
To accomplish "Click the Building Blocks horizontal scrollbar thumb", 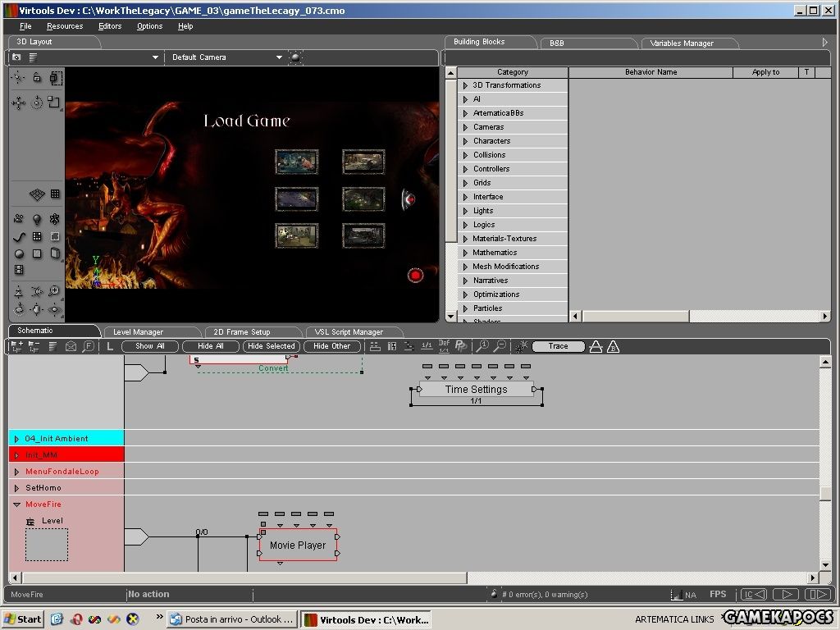I will pyautogui.click(x=636, y=316).
